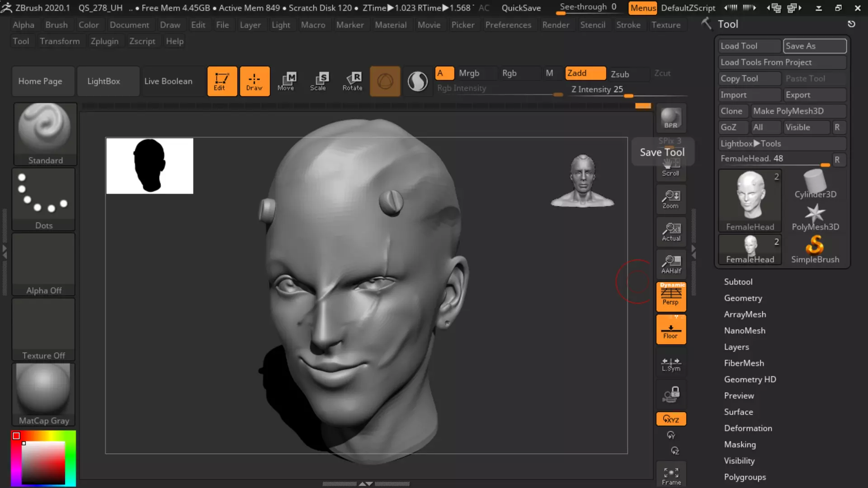868x488 pixels.
Task: Click Make PolyMesh3D button
Action: (x=797, y=111)
